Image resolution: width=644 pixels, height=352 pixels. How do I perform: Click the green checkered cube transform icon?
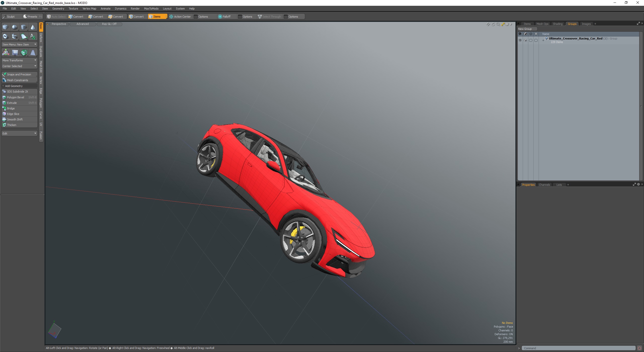[24, 53]
